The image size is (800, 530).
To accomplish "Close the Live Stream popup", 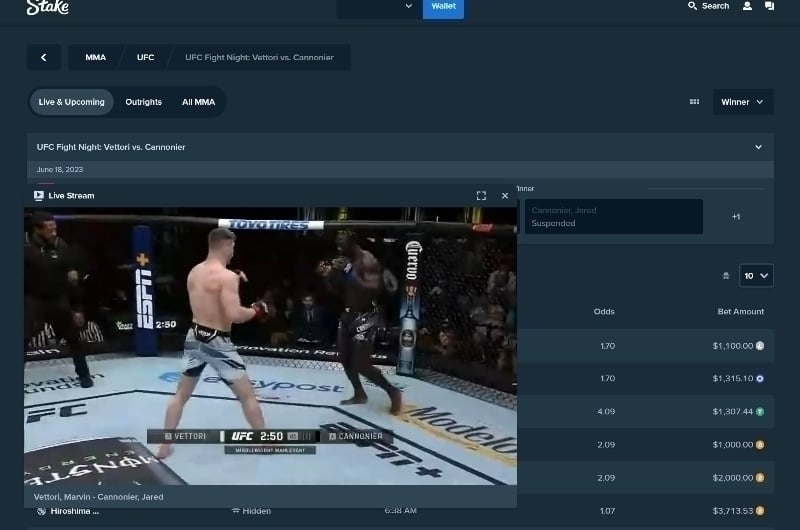I will 505,196.
